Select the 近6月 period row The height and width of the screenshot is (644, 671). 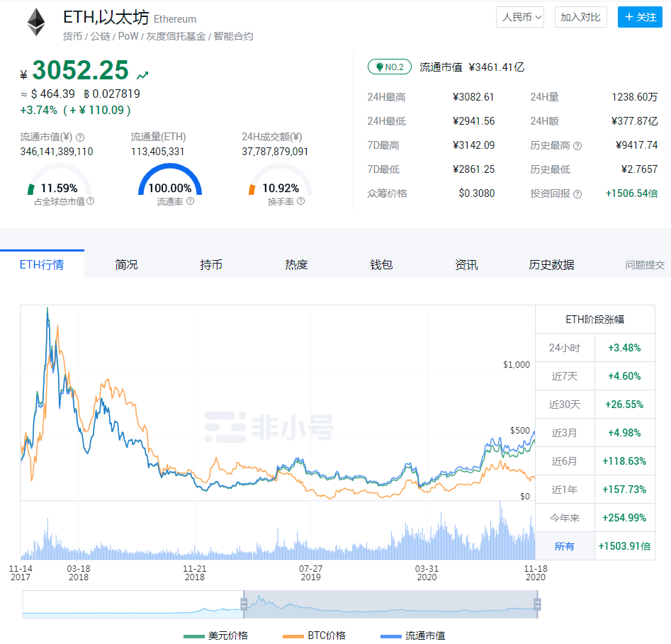[x=595, y=461]
